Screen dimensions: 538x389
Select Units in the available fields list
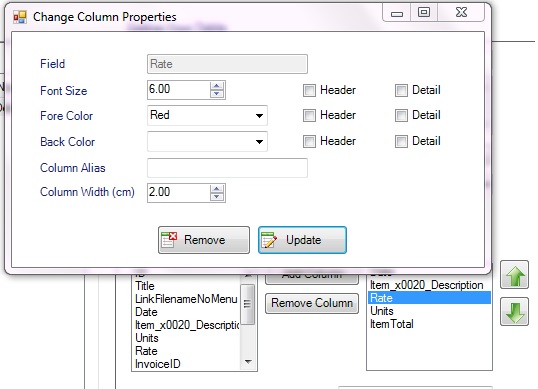[x=147, y=338]
